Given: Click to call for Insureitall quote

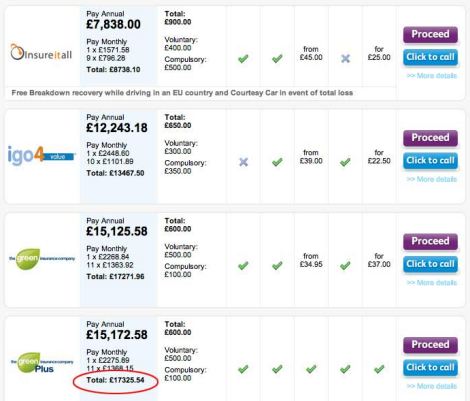Looking at the screenshot, I should tap(430, 57).
